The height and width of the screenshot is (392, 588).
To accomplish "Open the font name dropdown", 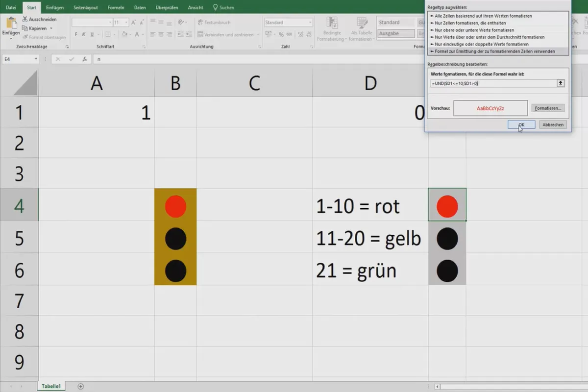I will point(109,23).
